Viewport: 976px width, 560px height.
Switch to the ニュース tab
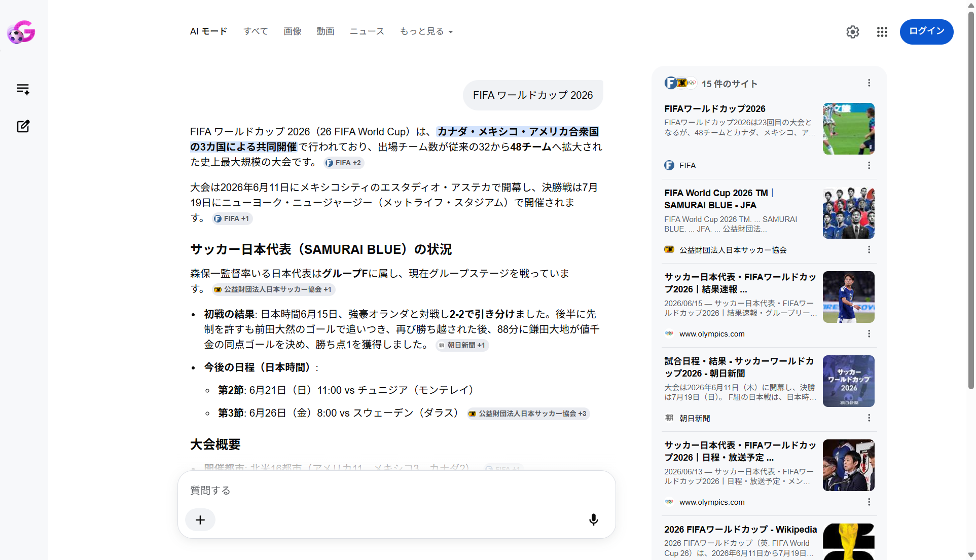coord(367,31)
